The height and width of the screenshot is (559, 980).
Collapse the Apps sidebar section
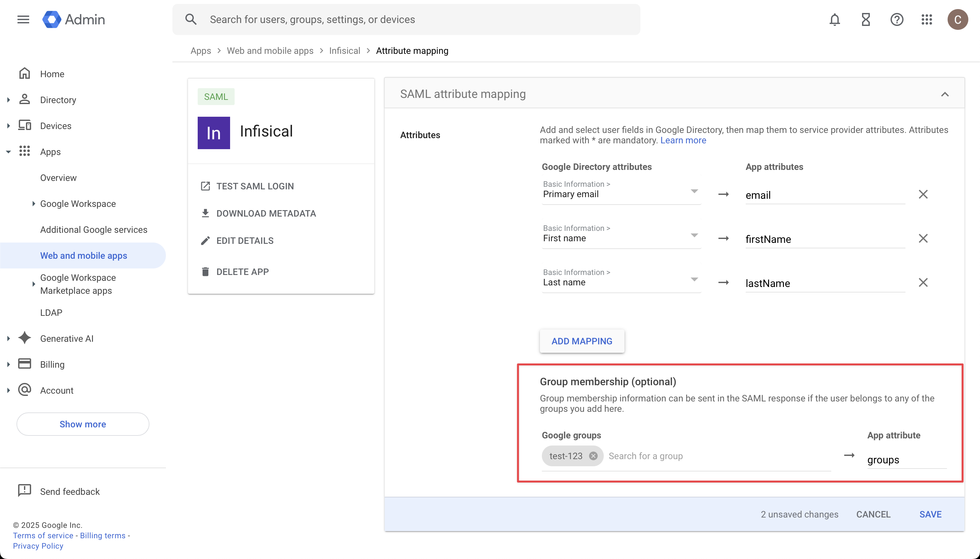click(8, 152)
